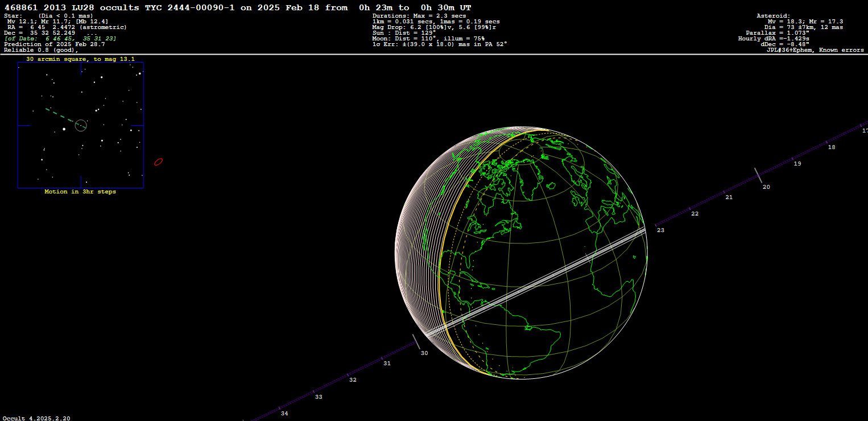Image resolution: width=868 pixels, height=421 pixels.
Task: Click the minute 32 marker on the path
Action: click(353, 379)
